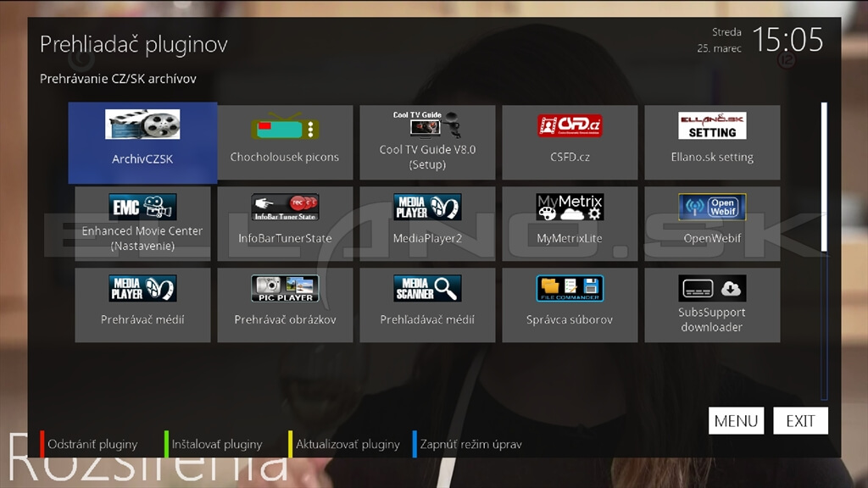Open the CSFD.cz plugin
The width and height of the screenshot is (868, 488).
coord(570,141)
